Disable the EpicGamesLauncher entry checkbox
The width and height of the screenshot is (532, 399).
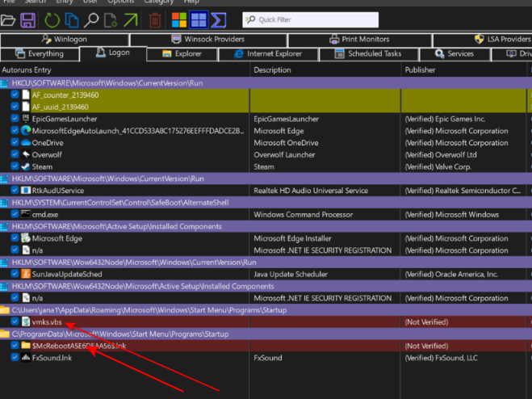15,118
